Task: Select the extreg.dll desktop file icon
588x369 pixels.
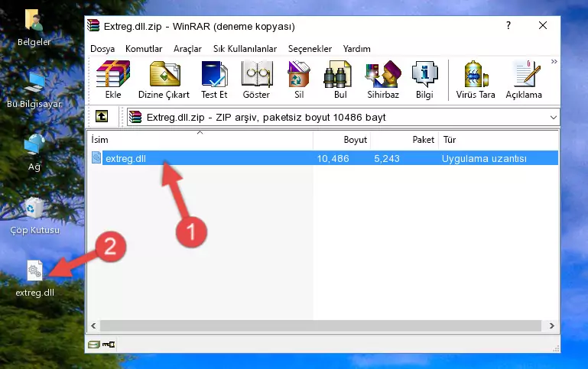Action: tap(34, 279)
